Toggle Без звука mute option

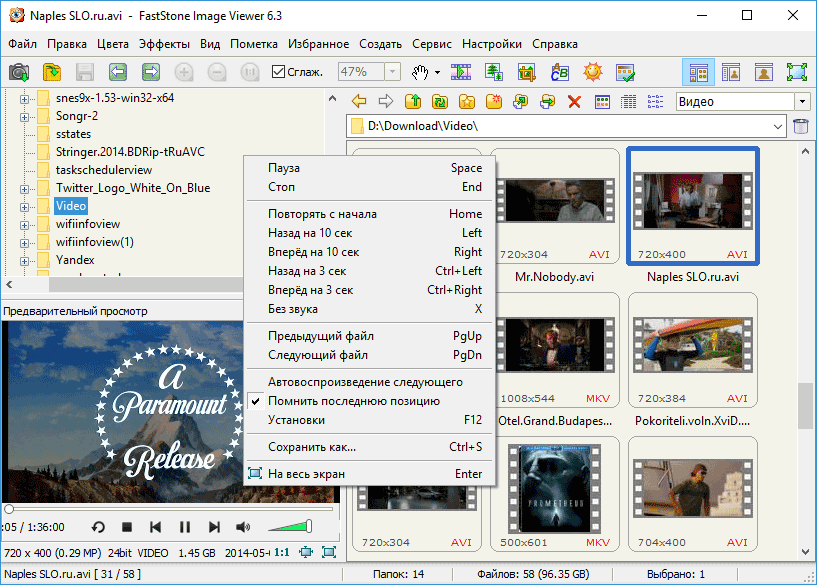pyautogui.click(x=370, y=309)
